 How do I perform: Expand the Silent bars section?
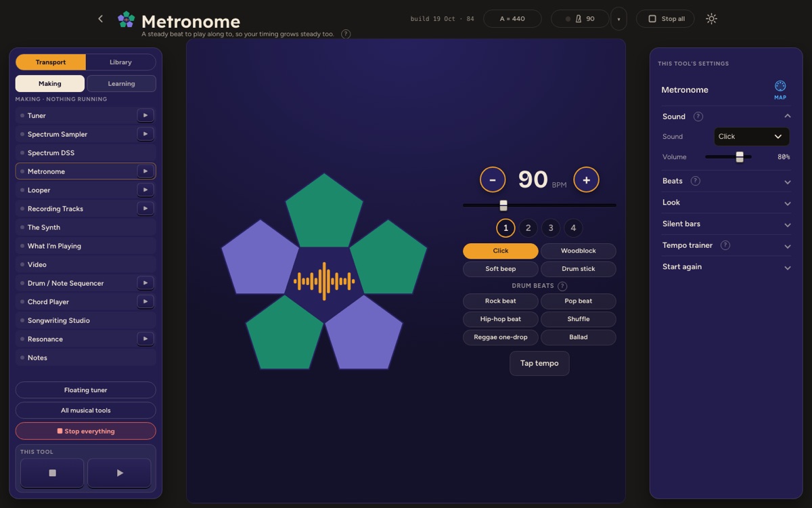[727, 224]
